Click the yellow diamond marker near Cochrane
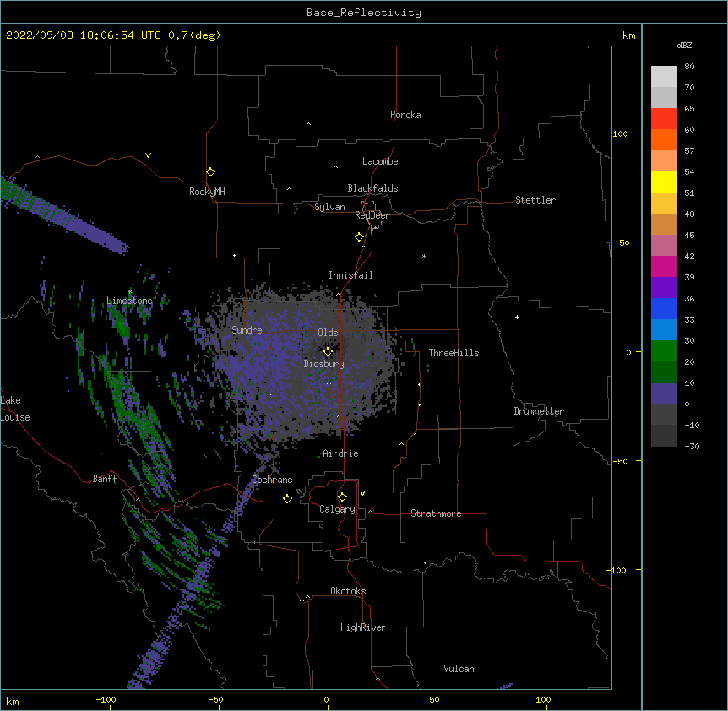Screen dimensions: 728x711 (287, 498)
